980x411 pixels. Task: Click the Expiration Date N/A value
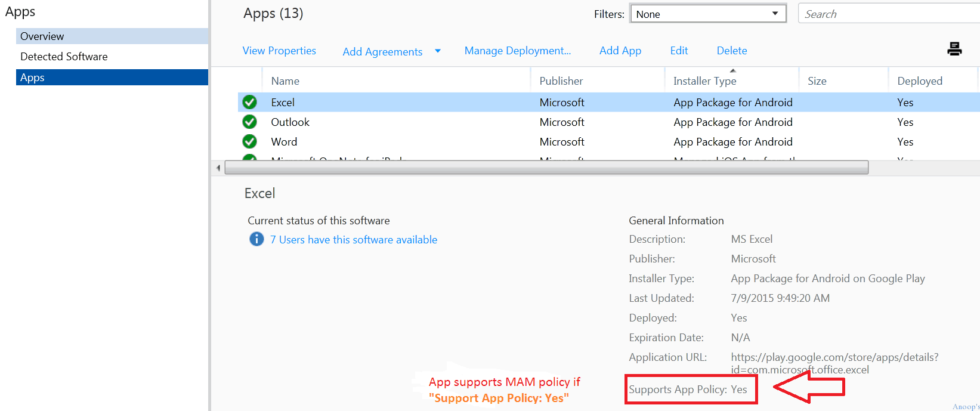[x=740, y=338]
